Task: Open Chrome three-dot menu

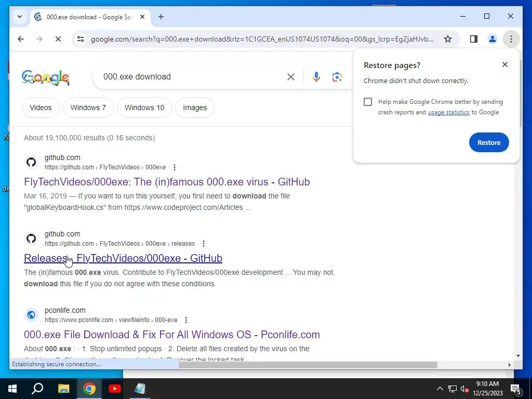Action: pos(511,39)
